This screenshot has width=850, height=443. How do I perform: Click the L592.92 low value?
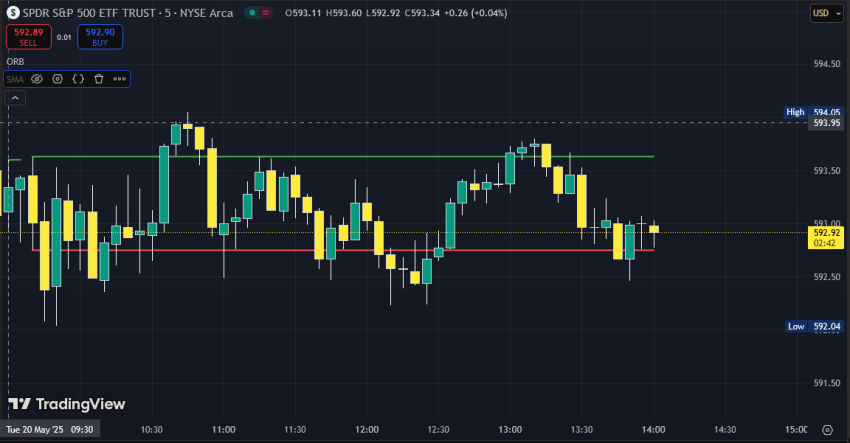(383, 12)
